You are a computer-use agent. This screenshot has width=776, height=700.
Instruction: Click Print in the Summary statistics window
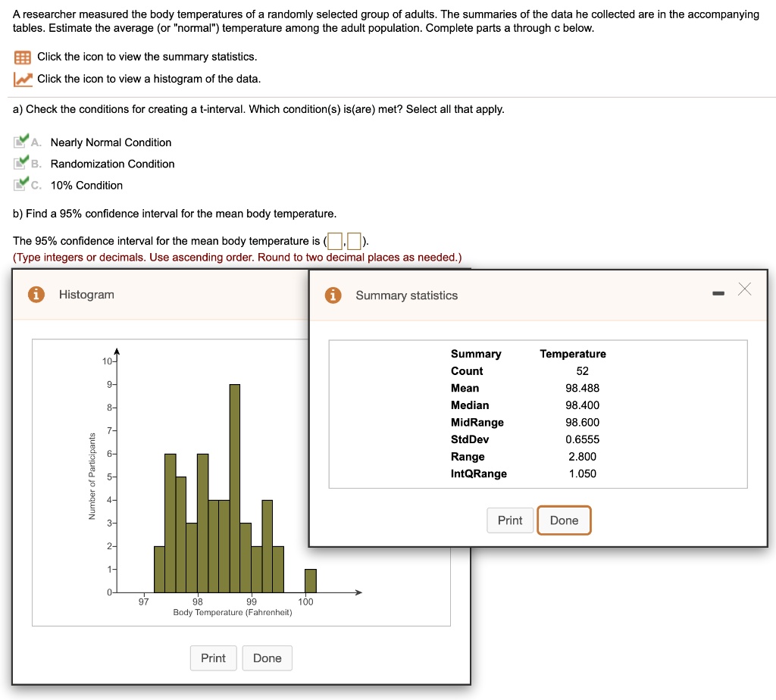click(x=510, y=520)
